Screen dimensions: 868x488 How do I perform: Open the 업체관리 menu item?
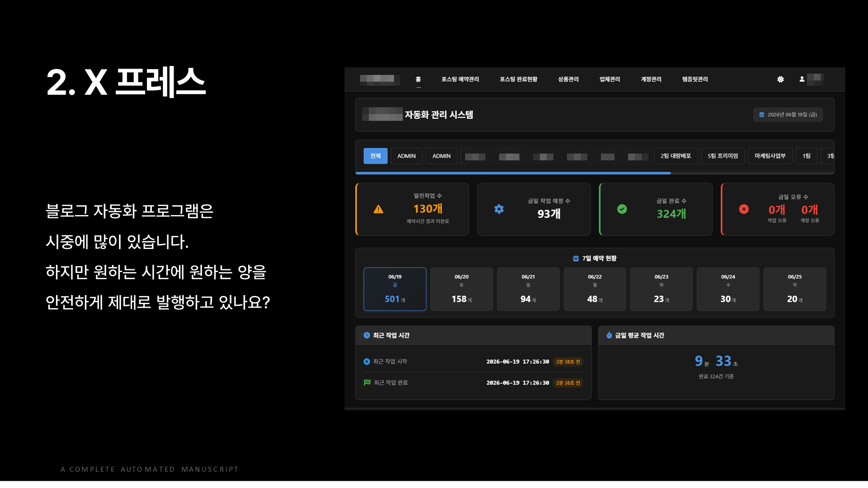pos(609,79)
